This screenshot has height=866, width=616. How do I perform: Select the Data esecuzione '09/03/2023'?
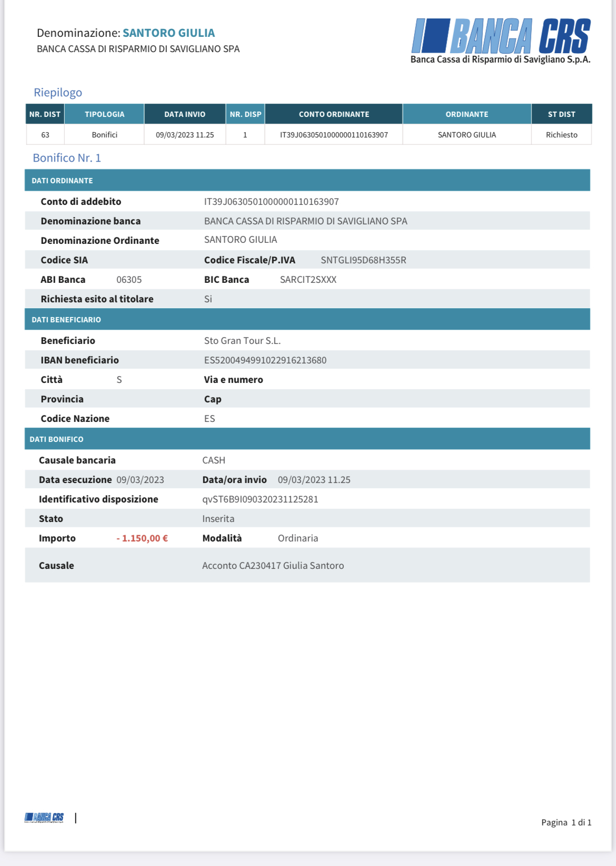pyautogui.click(x=140, y=480)
